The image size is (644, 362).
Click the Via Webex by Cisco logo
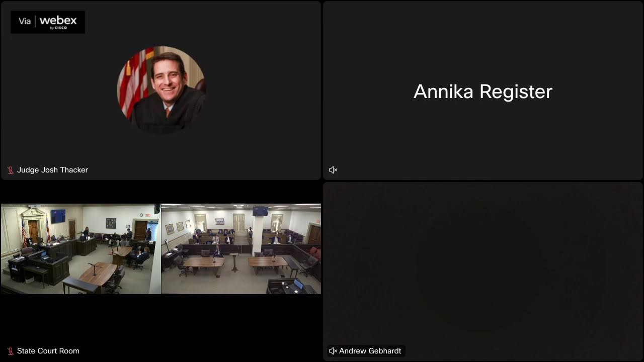click(48, 22)
